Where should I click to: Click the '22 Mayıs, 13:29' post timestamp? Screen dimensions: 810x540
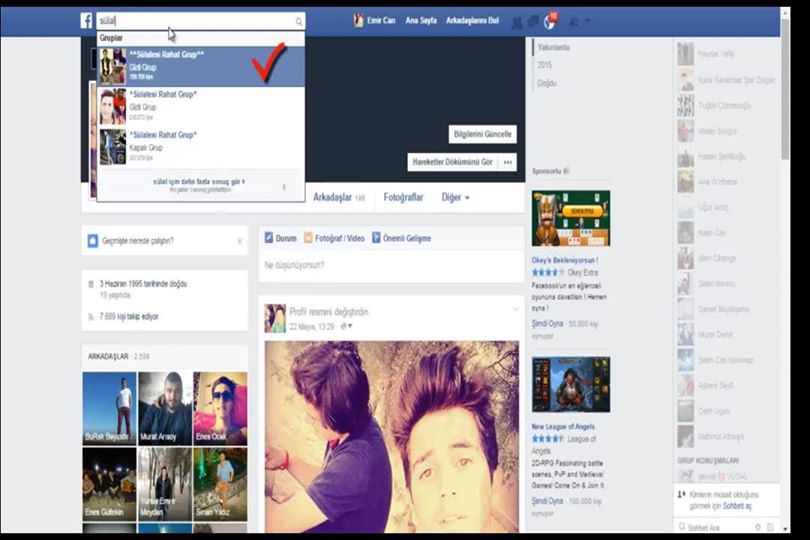tap(311, 327)
